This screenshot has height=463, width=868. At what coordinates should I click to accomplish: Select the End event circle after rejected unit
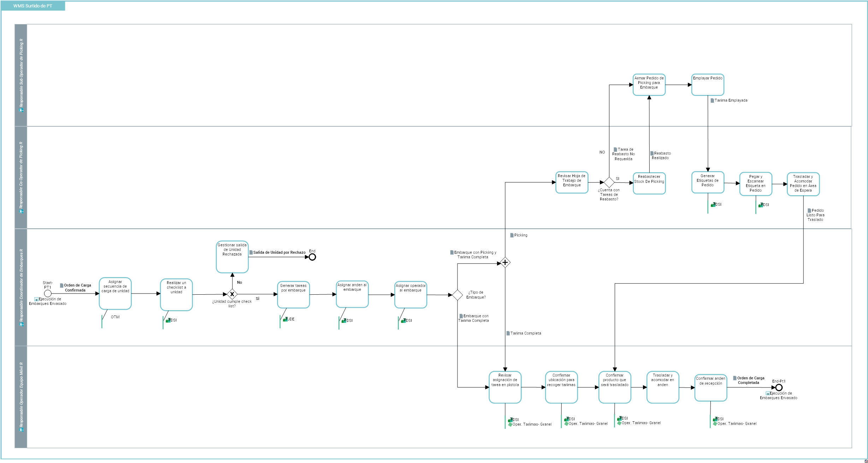pos(312,257)
